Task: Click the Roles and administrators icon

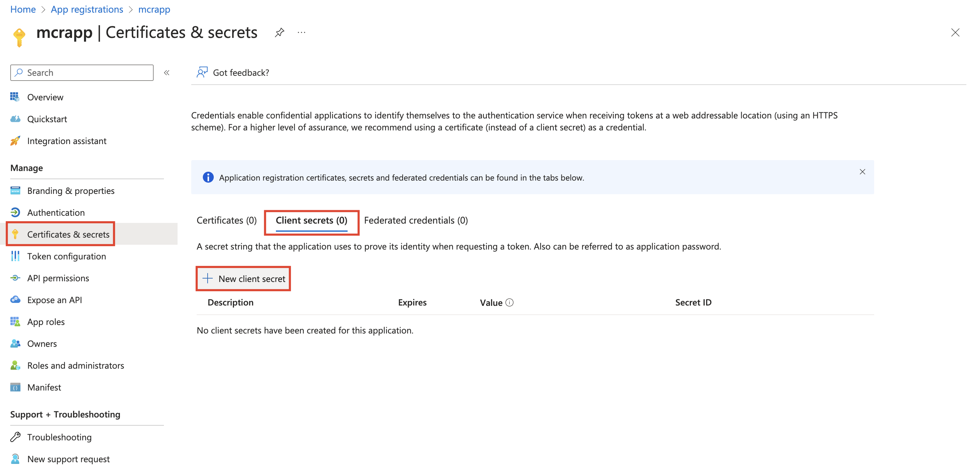Action: pyautogui.click(x=15, y=365)
